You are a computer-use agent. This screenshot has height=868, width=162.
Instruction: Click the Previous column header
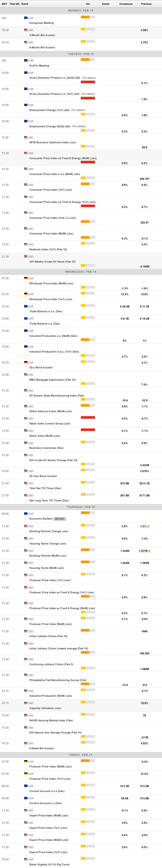[146, 4]
